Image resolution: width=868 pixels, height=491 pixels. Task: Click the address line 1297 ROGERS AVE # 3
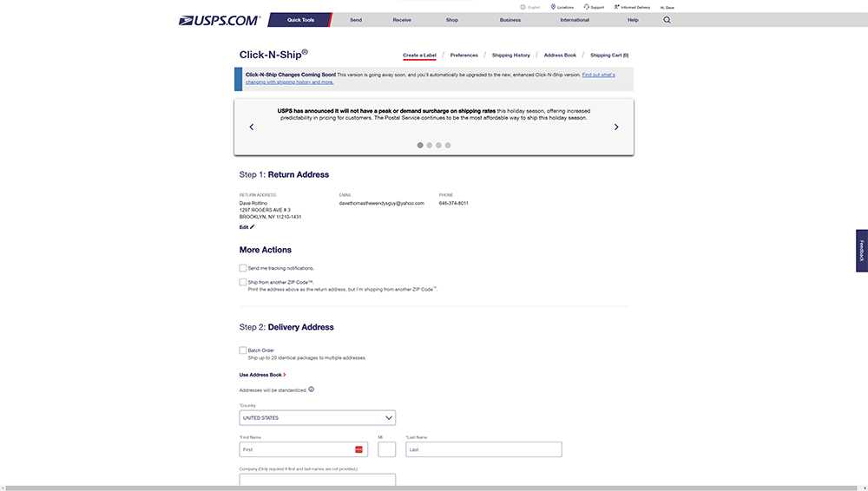[265, 210]
